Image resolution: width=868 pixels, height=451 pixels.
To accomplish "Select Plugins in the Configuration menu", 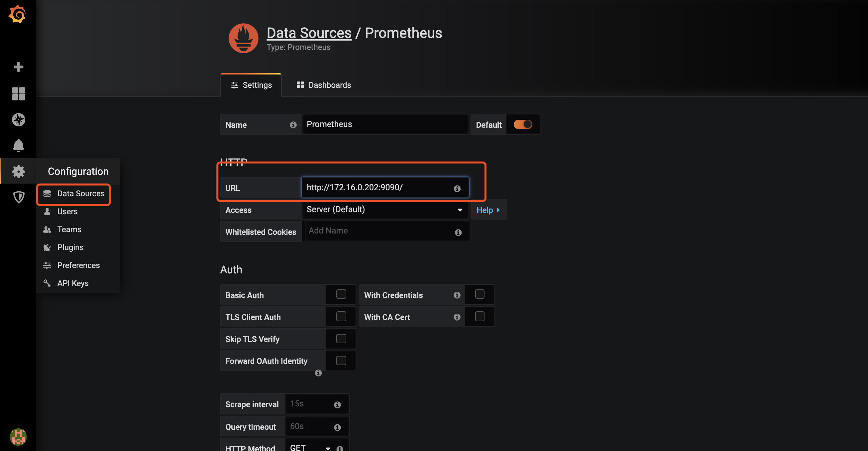I will 70,247.
